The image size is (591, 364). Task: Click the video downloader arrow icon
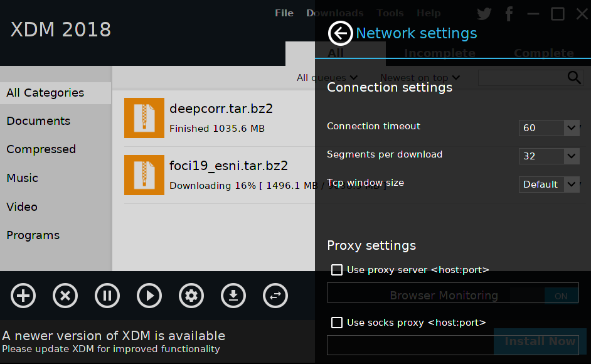(233, 296)
